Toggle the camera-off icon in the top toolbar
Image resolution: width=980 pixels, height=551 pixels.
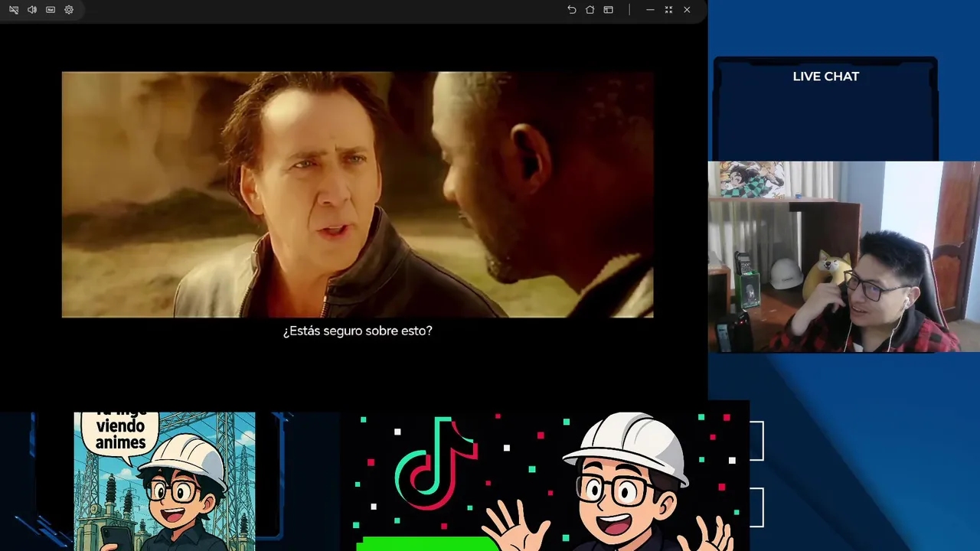pos(14,10)
